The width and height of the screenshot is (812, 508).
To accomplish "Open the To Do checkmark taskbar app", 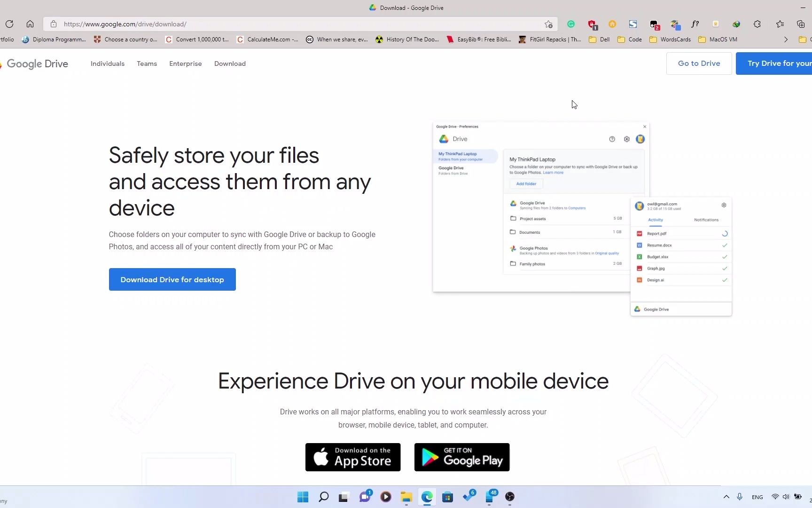I will coord(469,496).
